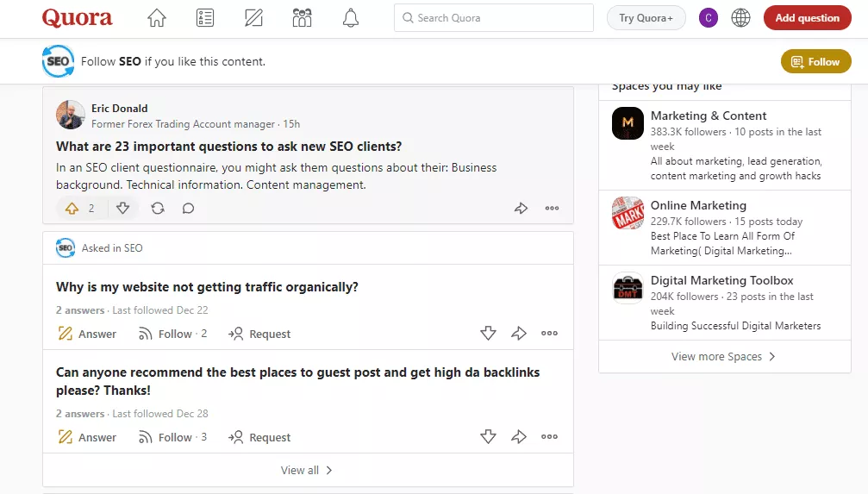868x494 pixels.
Task: Open the Answer pencil icon in navbar
Action: tap(253, 18)
